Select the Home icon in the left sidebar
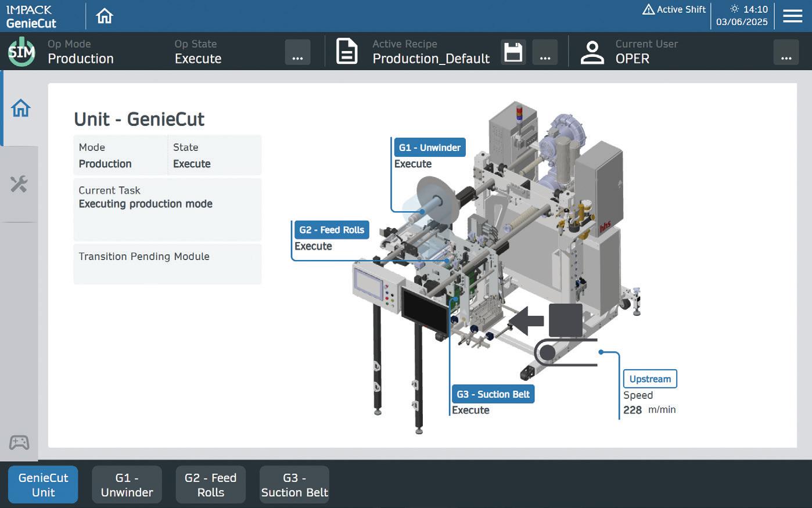 [x=20, y=108]
